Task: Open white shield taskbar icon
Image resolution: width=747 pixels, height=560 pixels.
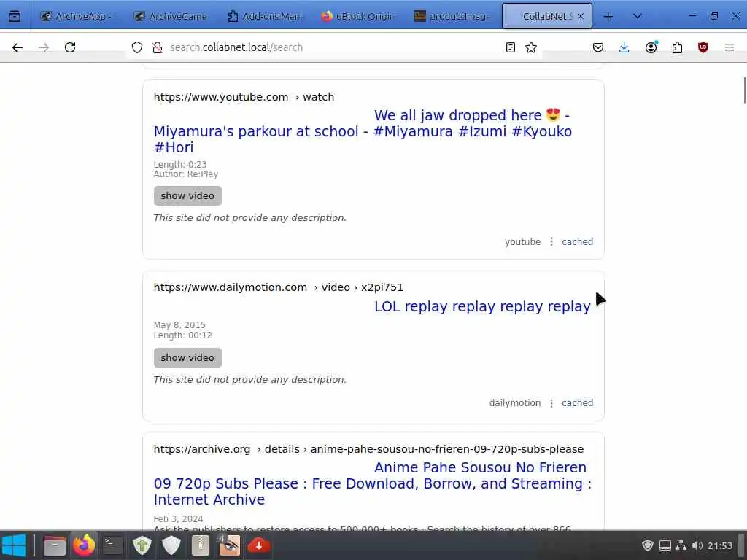Action: (171, 545)
